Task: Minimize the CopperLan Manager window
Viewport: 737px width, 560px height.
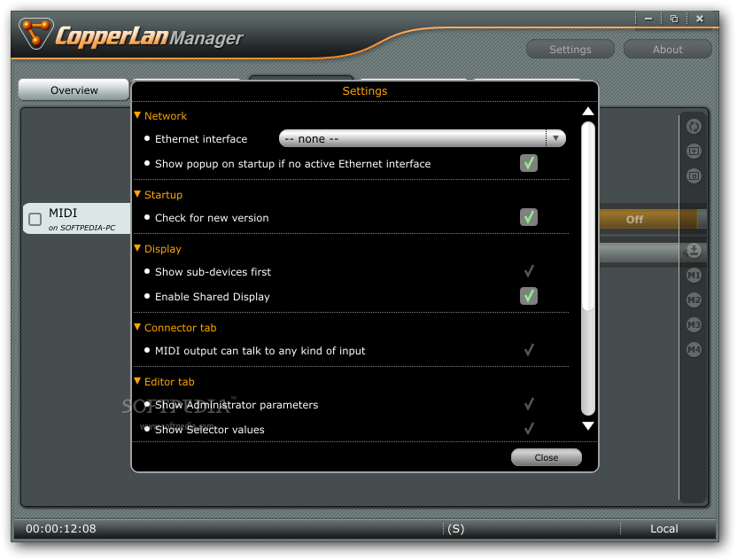Action: coord(648,19)
